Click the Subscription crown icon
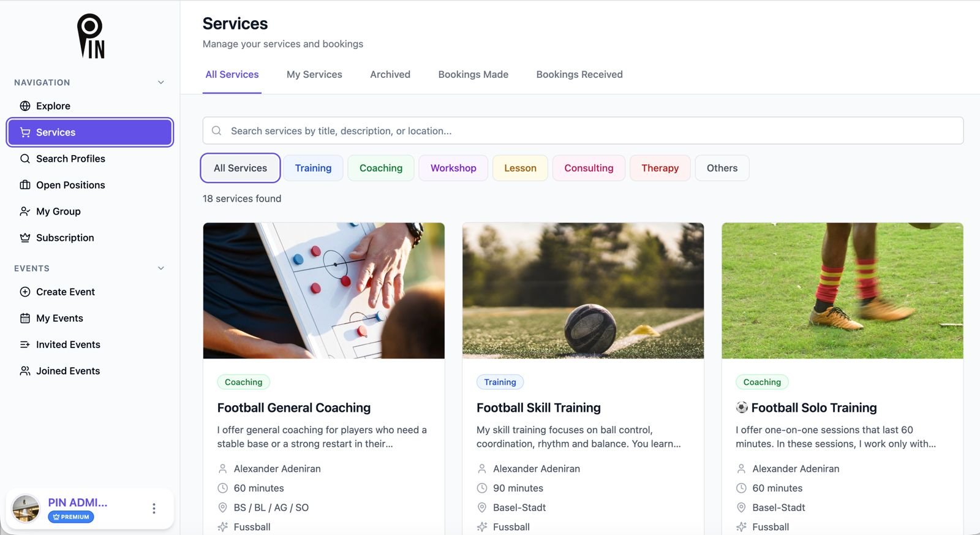Image resolution: width=980 pixels, height=535 pixels. [x=25, y=238]
